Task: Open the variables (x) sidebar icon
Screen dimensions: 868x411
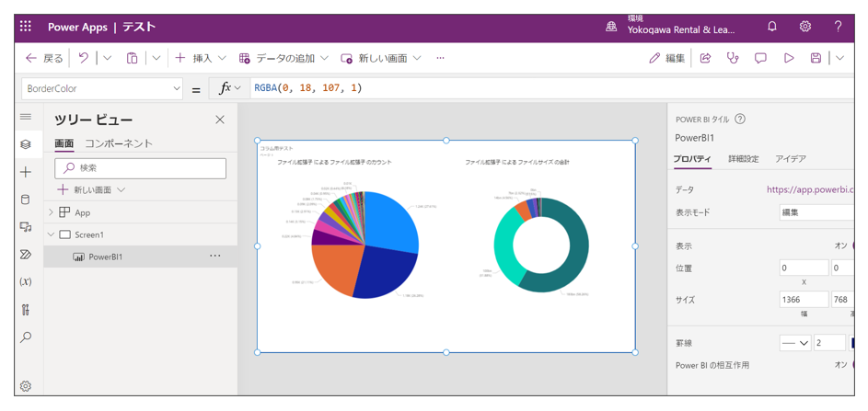Action: tap(26, 282)
